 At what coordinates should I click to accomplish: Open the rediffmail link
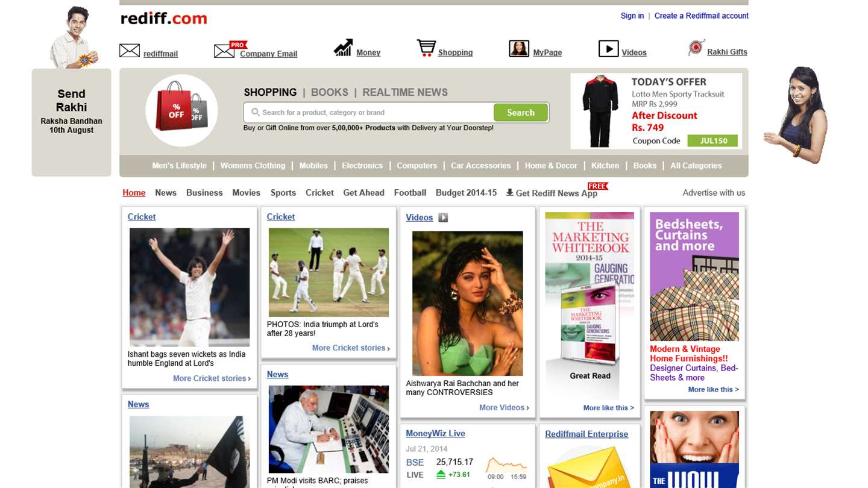pyautogui.click(x=160, y=54)
